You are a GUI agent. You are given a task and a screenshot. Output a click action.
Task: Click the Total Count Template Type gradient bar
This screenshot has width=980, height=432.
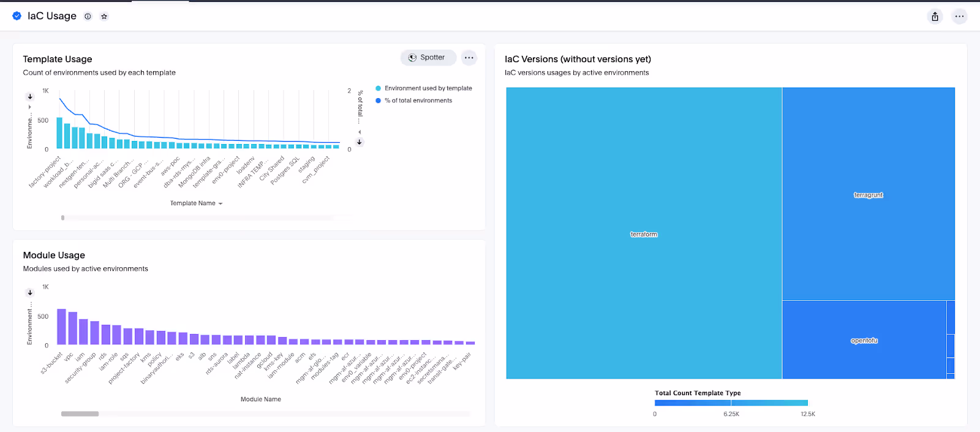tap(731, 403)
